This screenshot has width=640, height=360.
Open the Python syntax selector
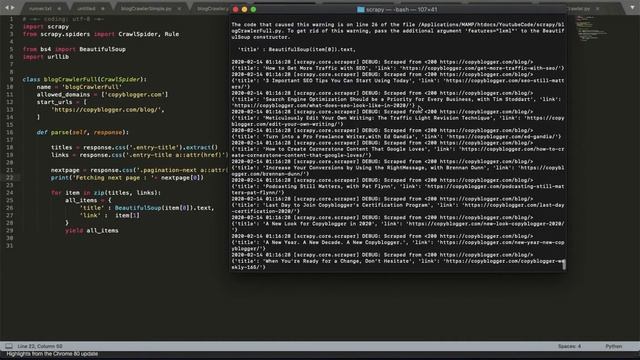pos(613,346)
